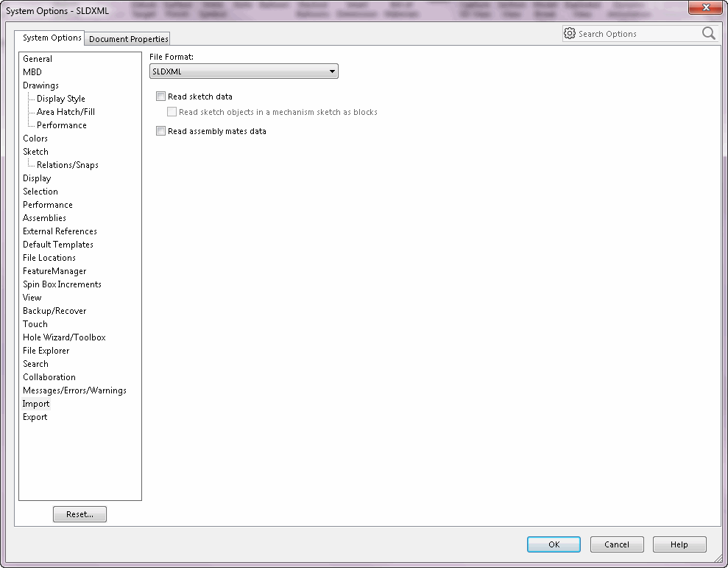Select Relations/Snaps under Sketch
Viewport: 728px width, 568px height.
coord(67,165)
